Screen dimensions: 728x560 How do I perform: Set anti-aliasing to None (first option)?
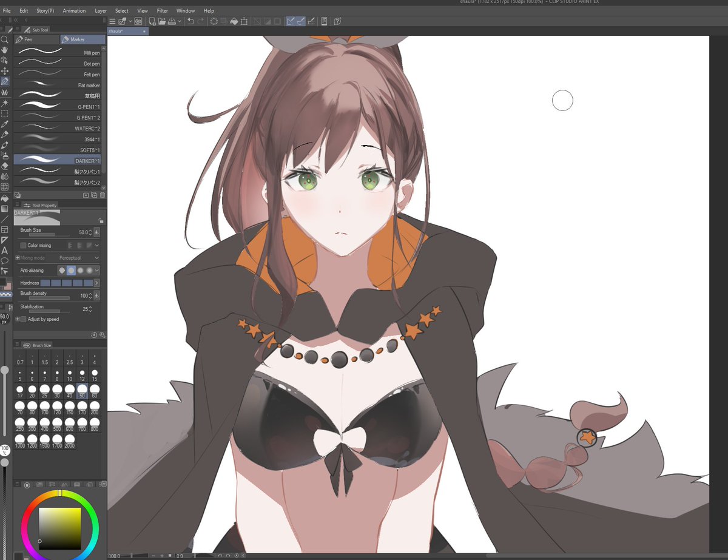click(x=62, y=270)
